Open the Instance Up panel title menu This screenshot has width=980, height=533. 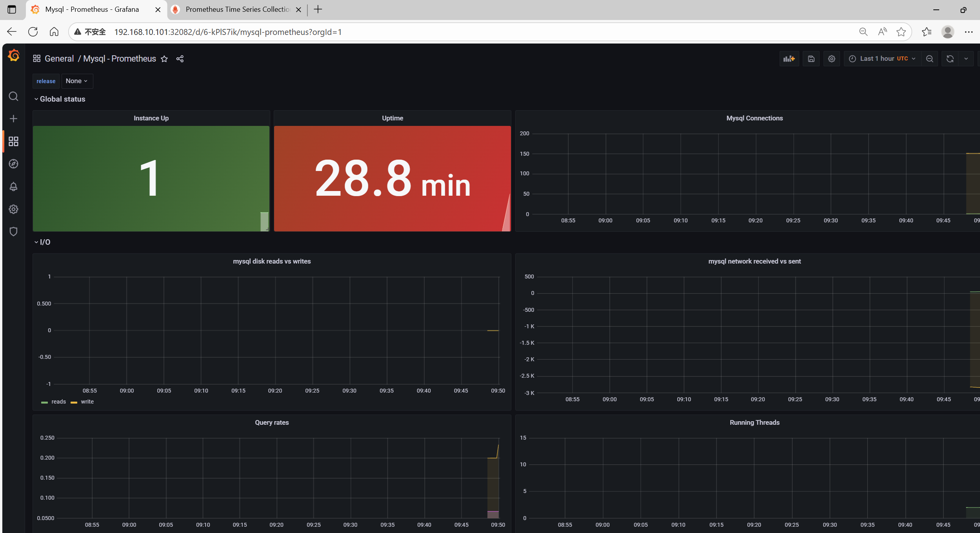click(151, 118)
